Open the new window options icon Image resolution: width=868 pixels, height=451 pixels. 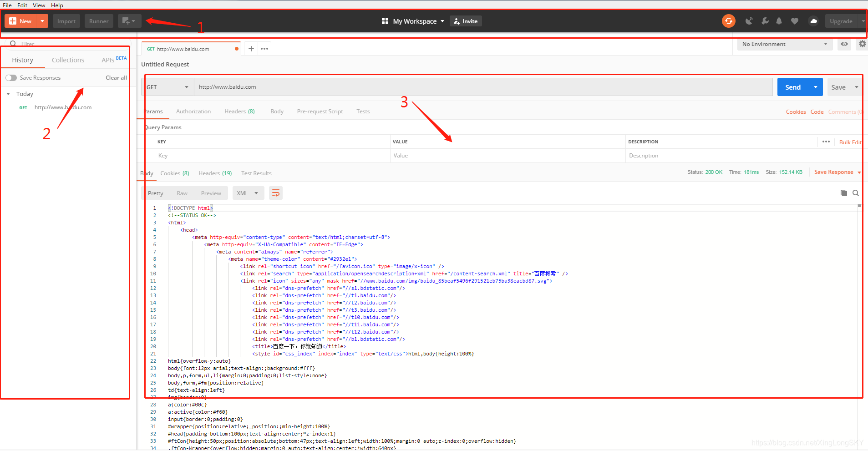pyautogui.click(x=129, y=21)
